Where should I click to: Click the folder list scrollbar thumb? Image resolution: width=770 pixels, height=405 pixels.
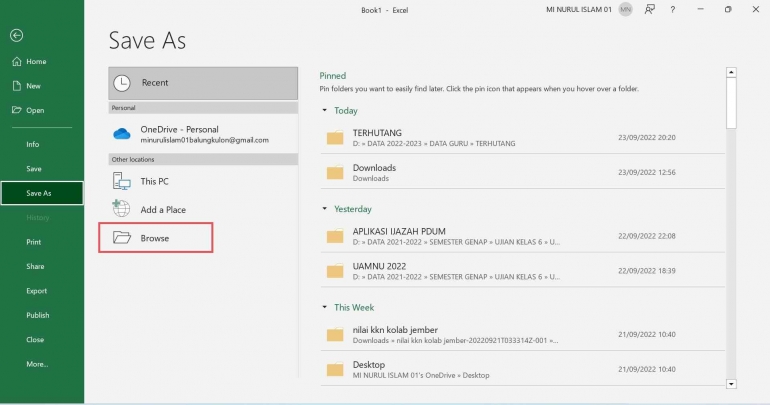tap(731, 103)
